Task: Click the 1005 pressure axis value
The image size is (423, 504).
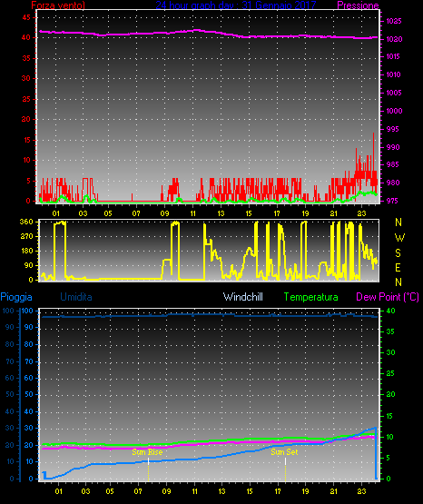Action: click(394, 93)
